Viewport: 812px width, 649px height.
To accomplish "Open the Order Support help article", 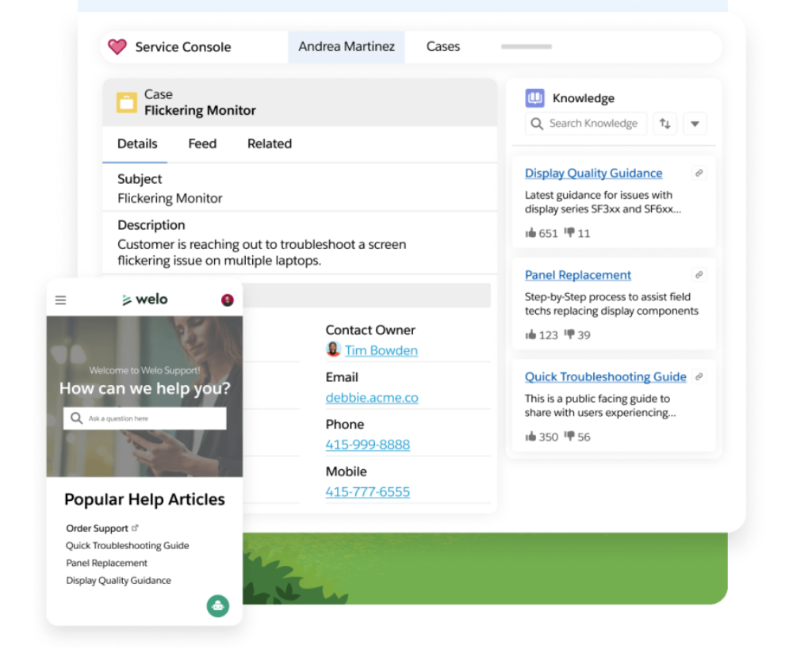I will 97,529.
